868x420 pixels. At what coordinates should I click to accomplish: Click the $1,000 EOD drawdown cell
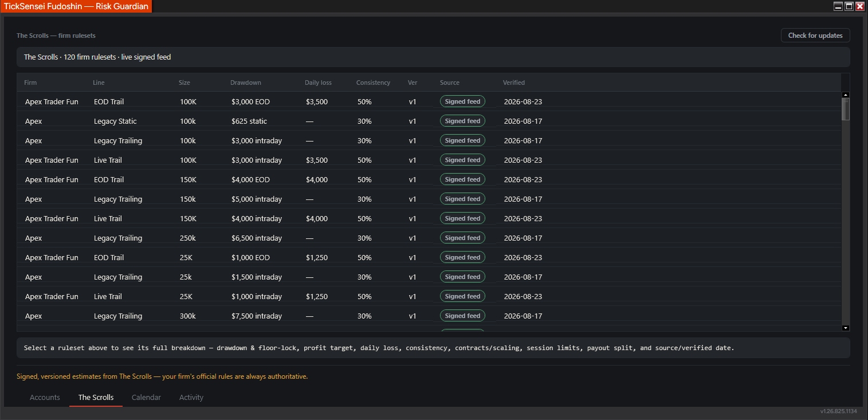click(x=250, y=257)
